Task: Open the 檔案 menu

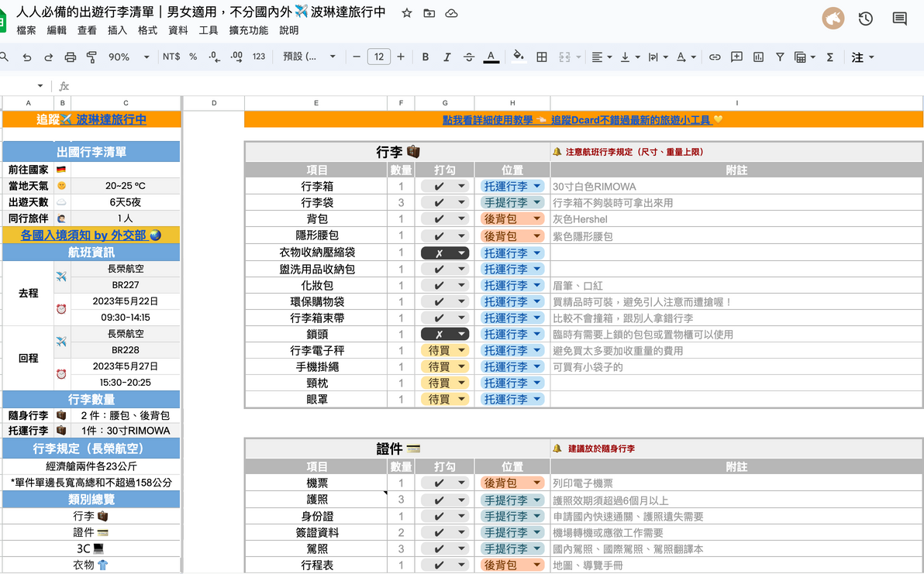Action: [26, 30]
